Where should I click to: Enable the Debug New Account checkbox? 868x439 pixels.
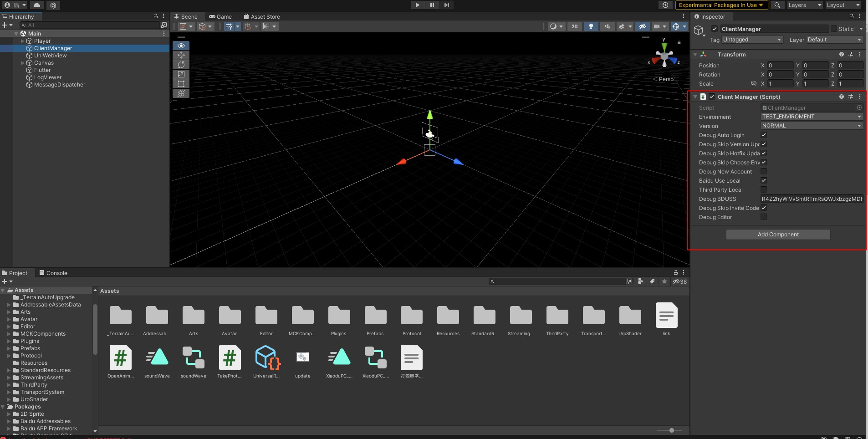tap(764, 172)
